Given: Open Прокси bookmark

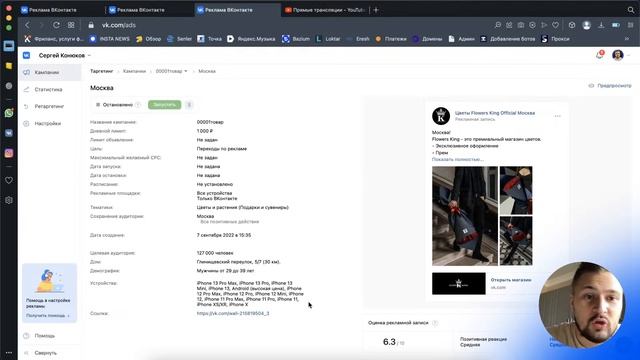Looking at the screenshot, I should click(556, 39).
